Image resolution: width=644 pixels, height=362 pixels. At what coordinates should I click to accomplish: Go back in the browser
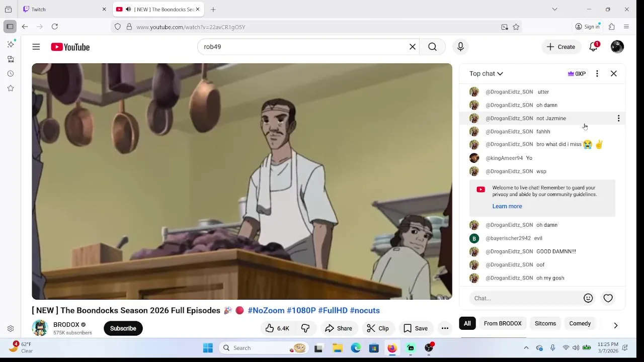[x=25, y=27]
